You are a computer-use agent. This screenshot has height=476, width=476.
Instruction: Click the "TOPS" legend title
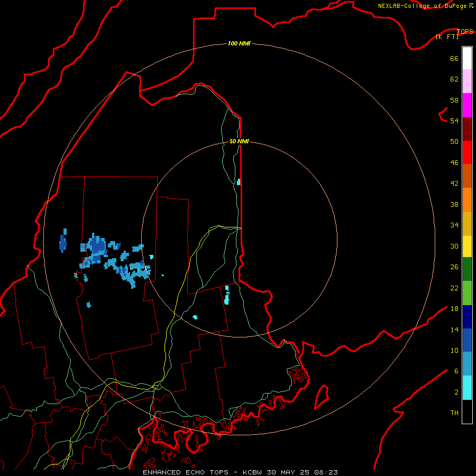point(465,32)
